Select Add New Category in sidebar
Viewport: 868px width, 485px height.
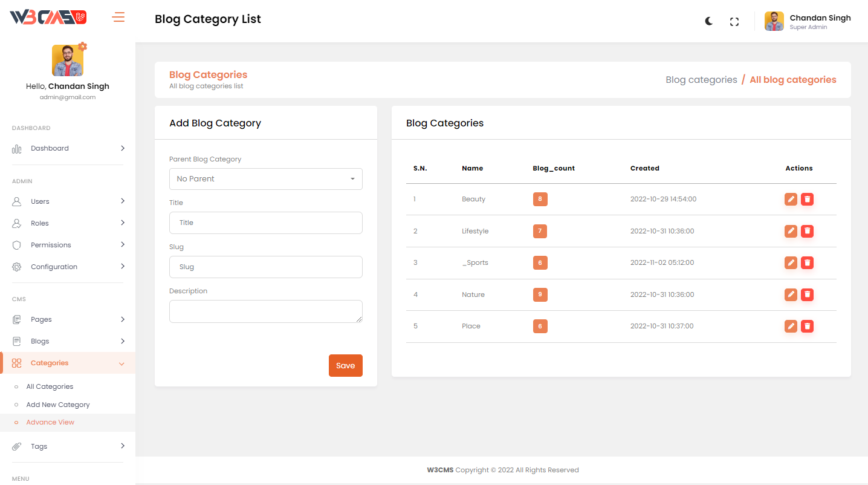click(x=58, y=405)
